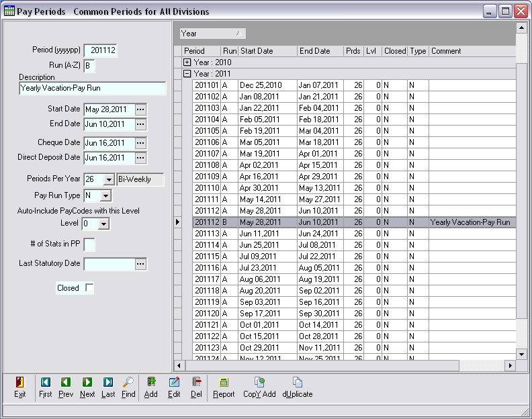The width and height of the screenshot is (532, 419).
Task: Toggle the Closed checkbox
Action: click(x=90, y=288)
